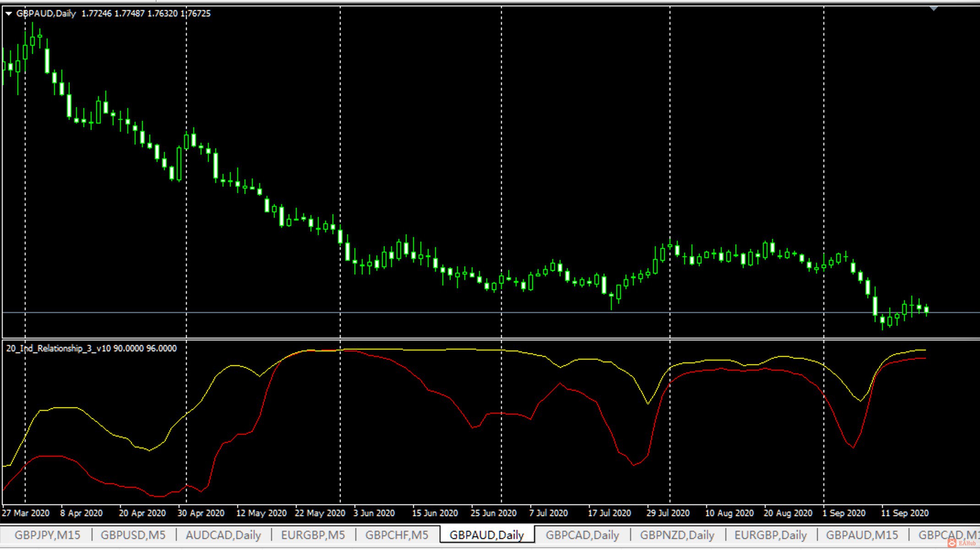Image resolution: width=980 pixels, height=550 pixels.
Task: Click the 7 Jul 2020 date label
Action: [549, 513]
